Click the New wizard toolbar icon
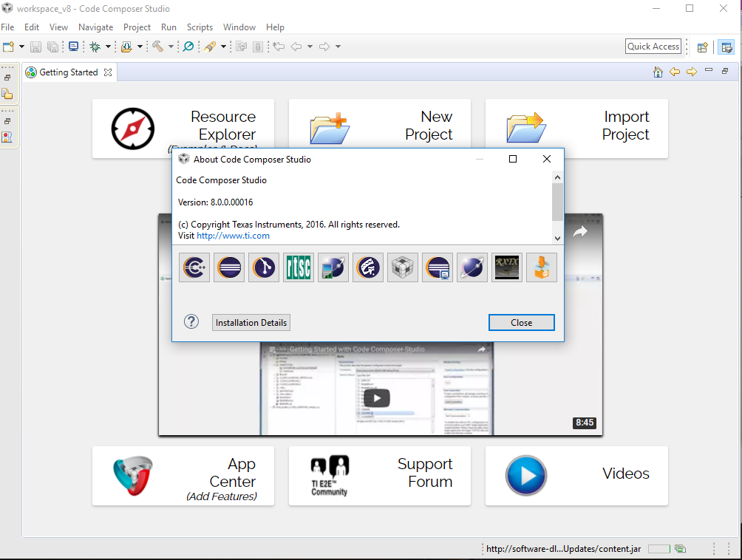 (9, 47)
